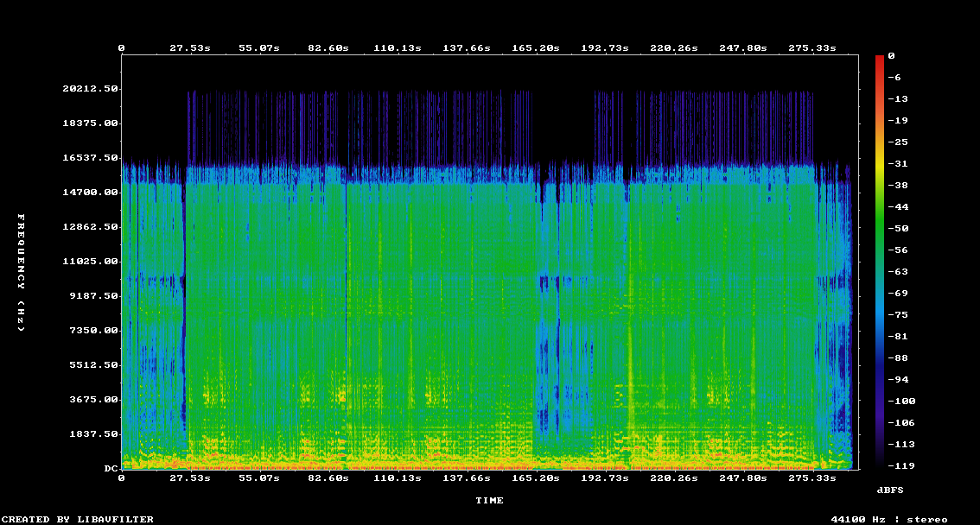Select the 110.13s marker on bottom time axis
This screenshot has height=525, width=980.
coord(398,478)
